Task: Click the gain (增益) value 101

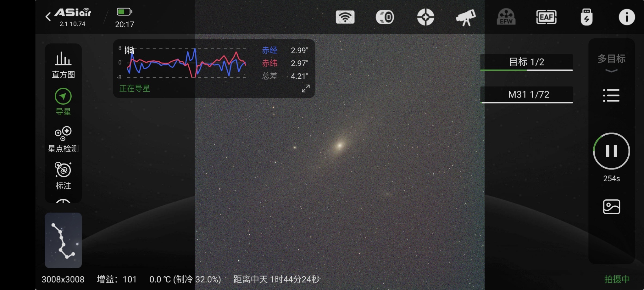Action: [x=130, y=279]
